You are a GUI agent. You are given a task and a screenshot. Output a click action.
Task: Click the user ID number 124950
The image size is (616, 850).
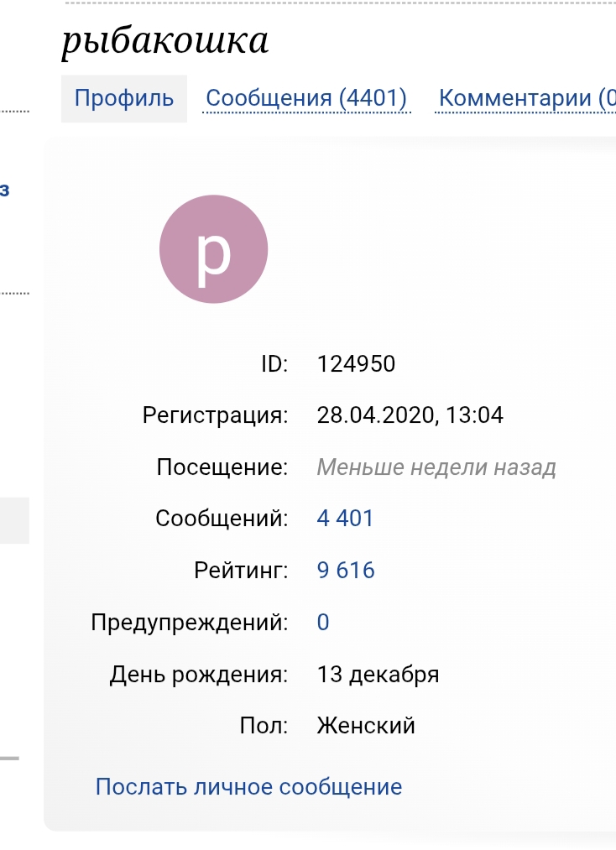tap(356, 364)
